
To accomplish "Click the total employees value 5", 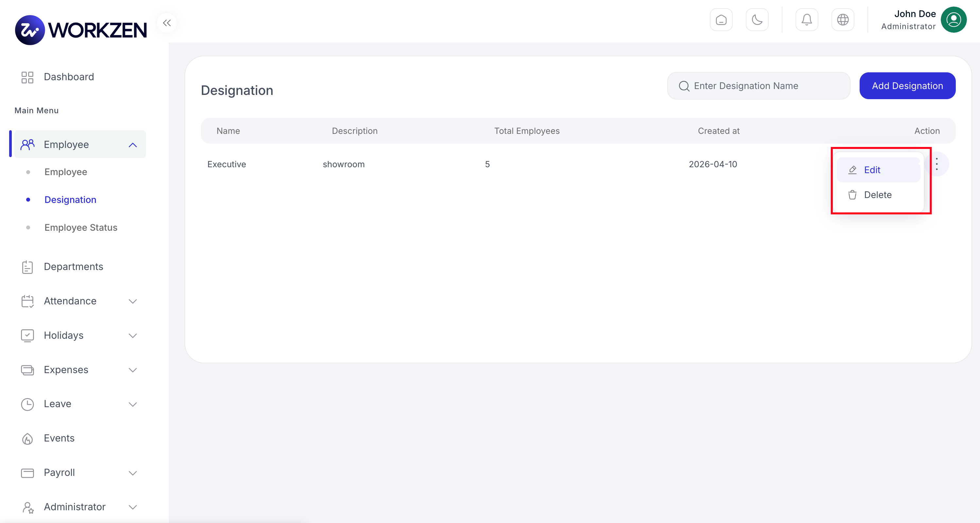I will click(x=487, y=164).
